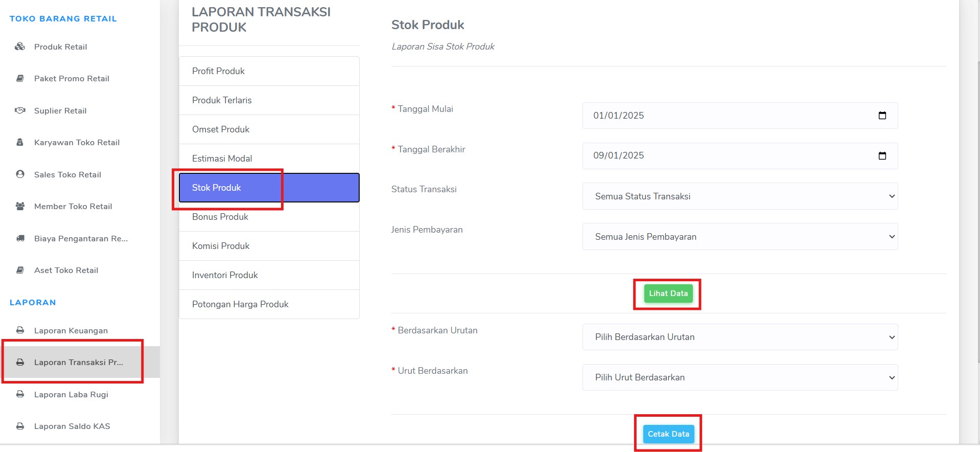
Task: Click the Biaya Pengantaran truck icon
Action: click(x=20, y=238)
